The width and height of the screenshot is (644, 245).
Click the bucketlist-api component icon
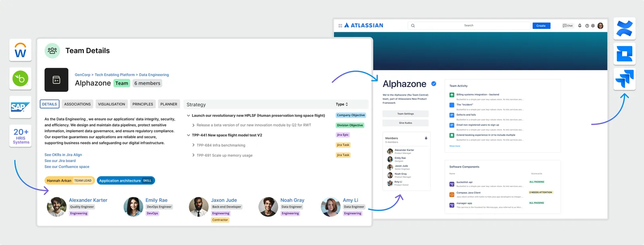pyautogui.click(x=452, y=184)
